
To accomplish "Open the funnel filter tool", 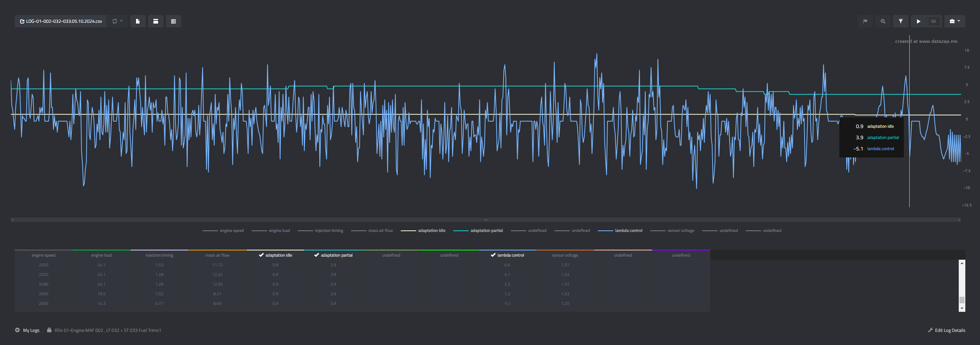I will click(x=901, y=21).
